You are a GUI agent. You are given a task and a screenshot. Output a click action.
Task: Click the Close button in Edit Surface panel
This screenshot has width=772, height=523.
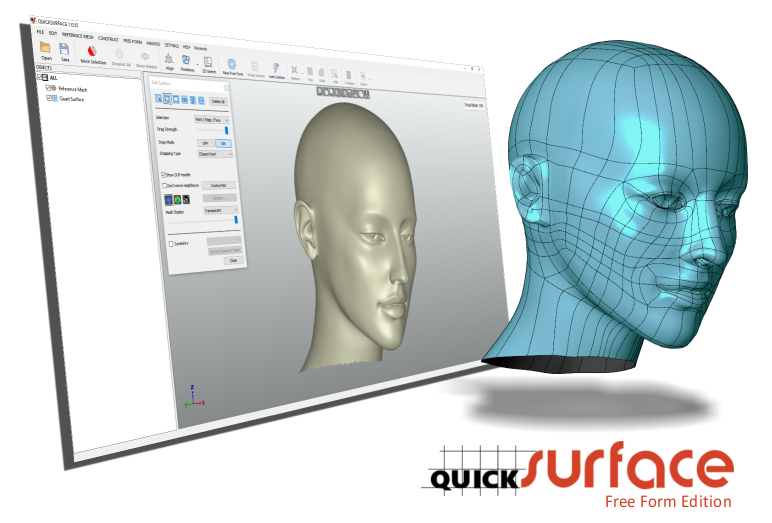tap(233, 260)
